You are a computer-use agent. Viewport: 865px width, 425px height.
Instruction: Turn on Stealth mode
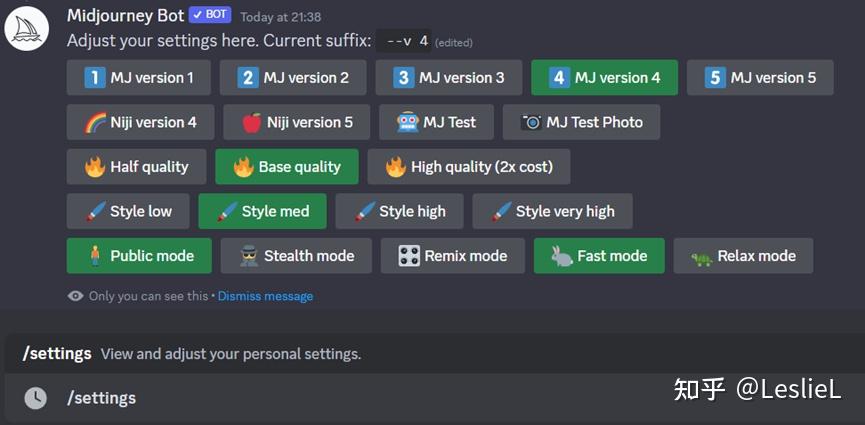(x=296, y=256)
